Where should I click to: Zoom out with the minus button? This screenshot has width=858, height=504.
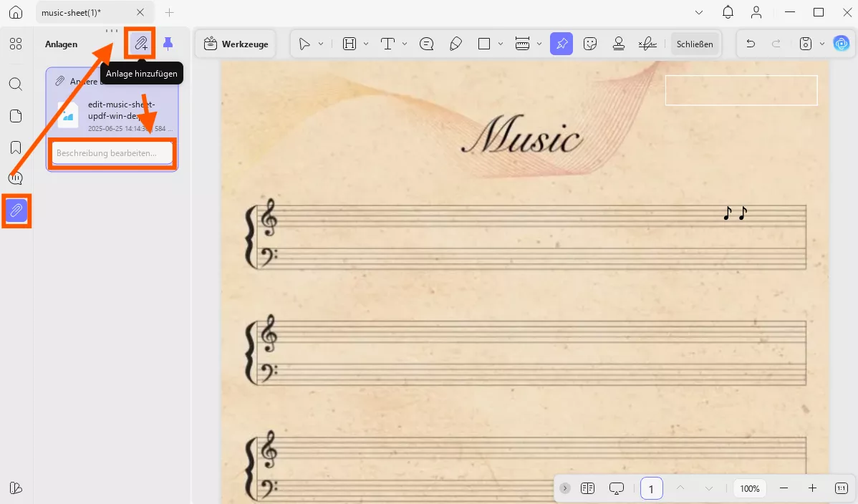[x=784, y=488]
